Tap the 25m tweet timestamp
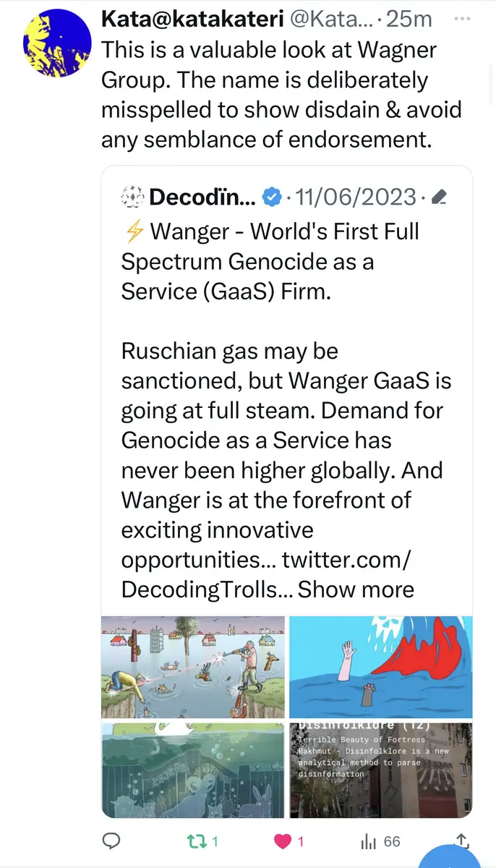The width and height of the screenshot is (496, 868). (409, 20)
